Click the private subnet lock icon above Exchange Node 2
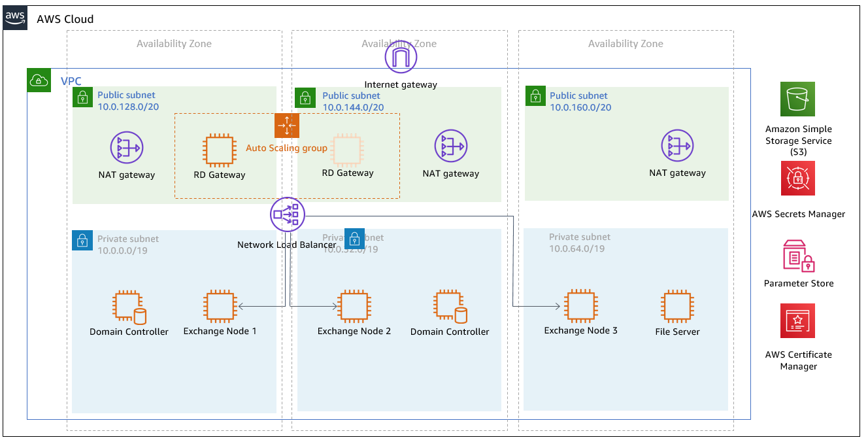 click(x=355, y=238)
